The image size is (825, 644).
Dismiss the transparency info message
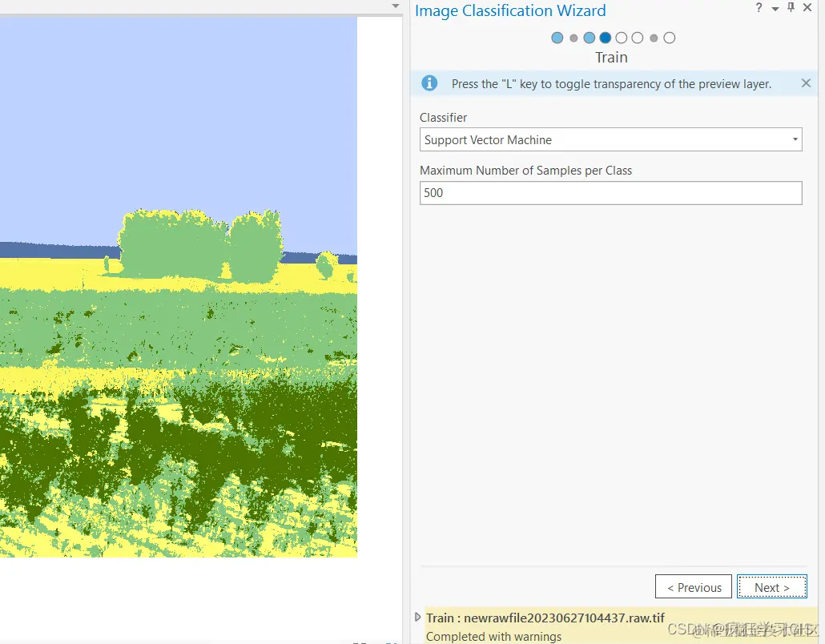(x=806, y=83)
